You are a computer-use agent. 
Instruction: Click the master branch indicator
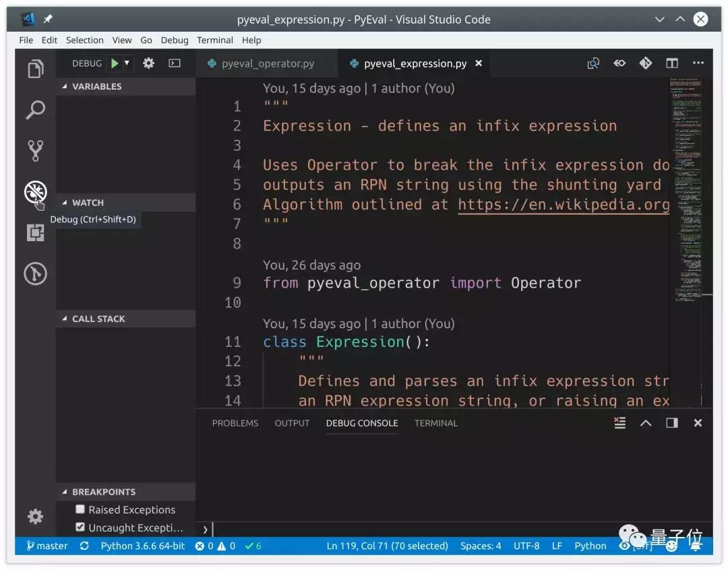coord(46,546)
